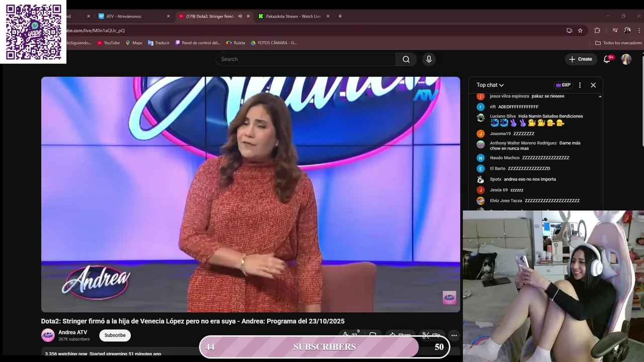
Task: Click the install app icon in address bar
Action: pos(569,30)
